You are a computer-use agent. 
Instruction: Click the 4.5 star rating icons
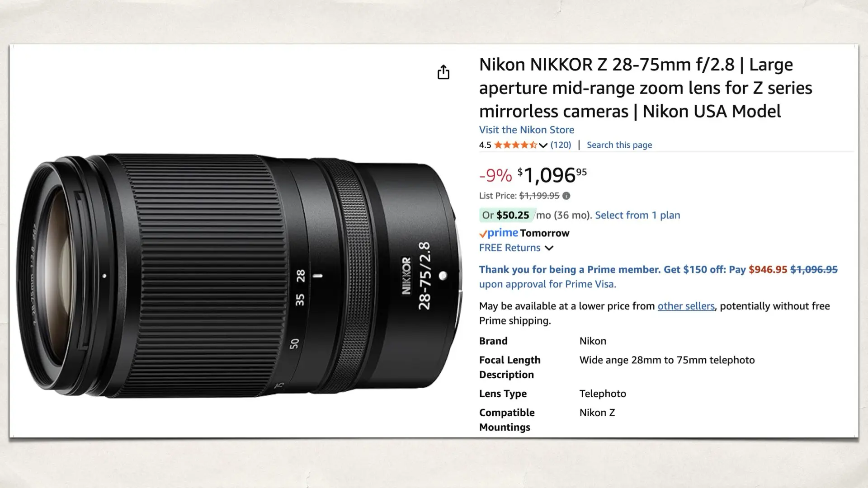tap(515, 145)
